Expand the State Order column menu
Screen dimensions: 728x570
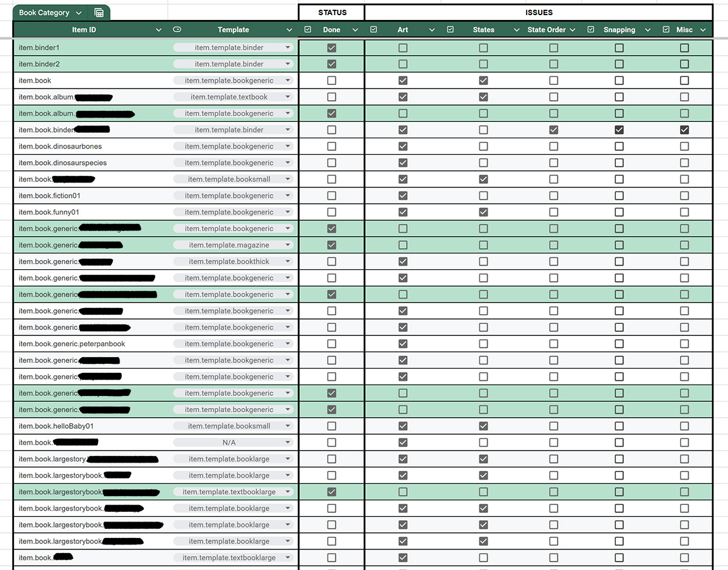pyautogui.click(x=572, y=30)
